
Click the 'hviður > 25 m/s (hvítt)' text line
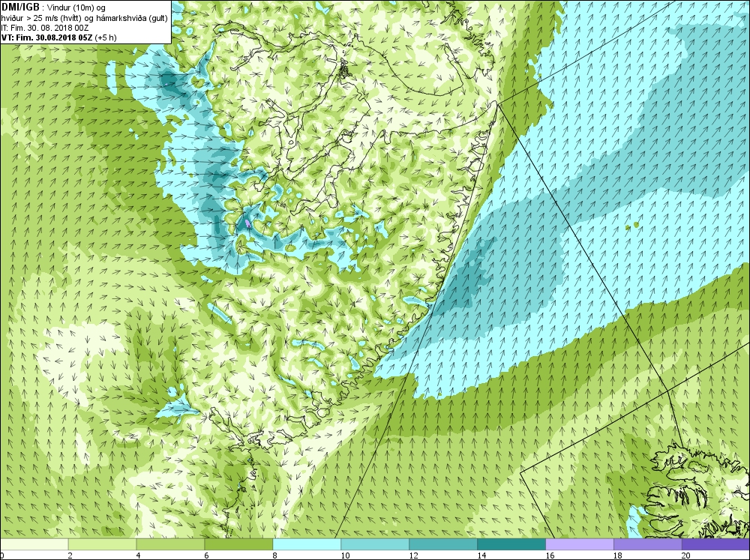click(x=42, y=18)
